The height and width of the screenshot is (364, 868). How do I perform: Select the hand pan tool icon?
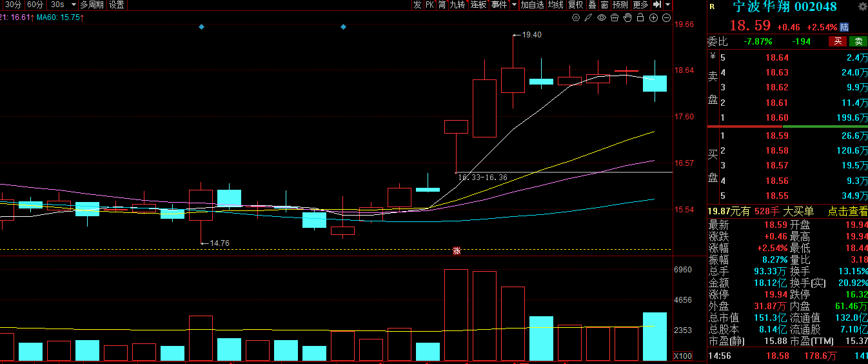627,17
